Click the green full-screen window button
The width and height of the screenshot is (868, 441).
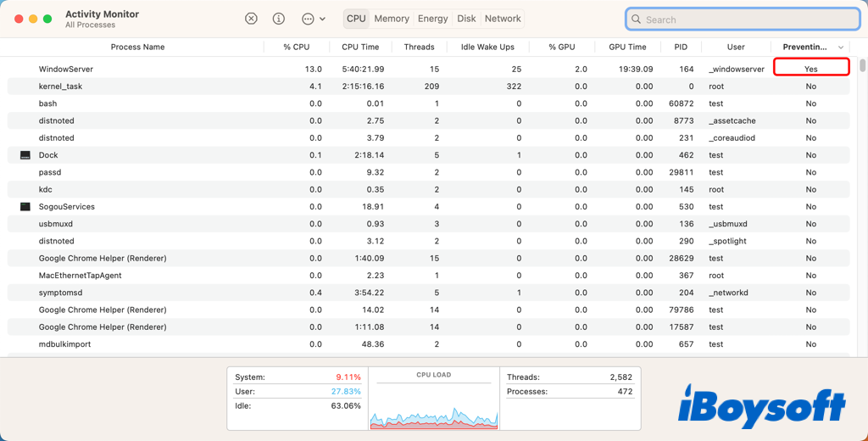click(x=47, y=19)
